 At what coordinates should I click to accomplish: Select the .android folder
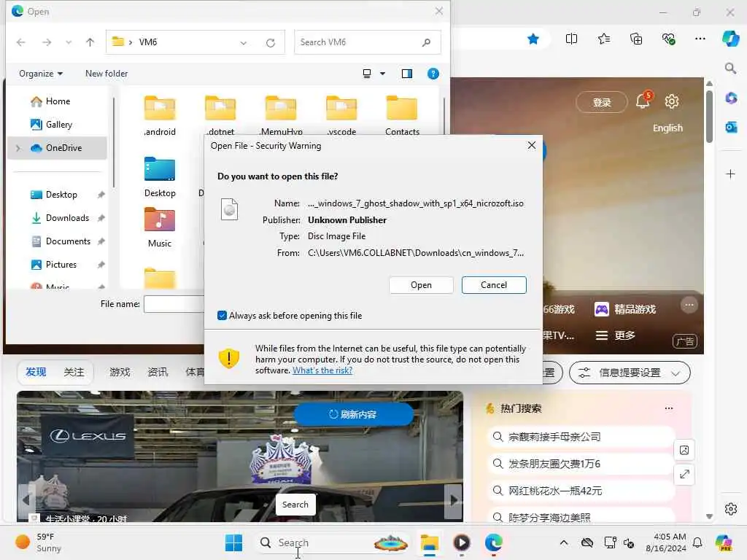[160, 116]
